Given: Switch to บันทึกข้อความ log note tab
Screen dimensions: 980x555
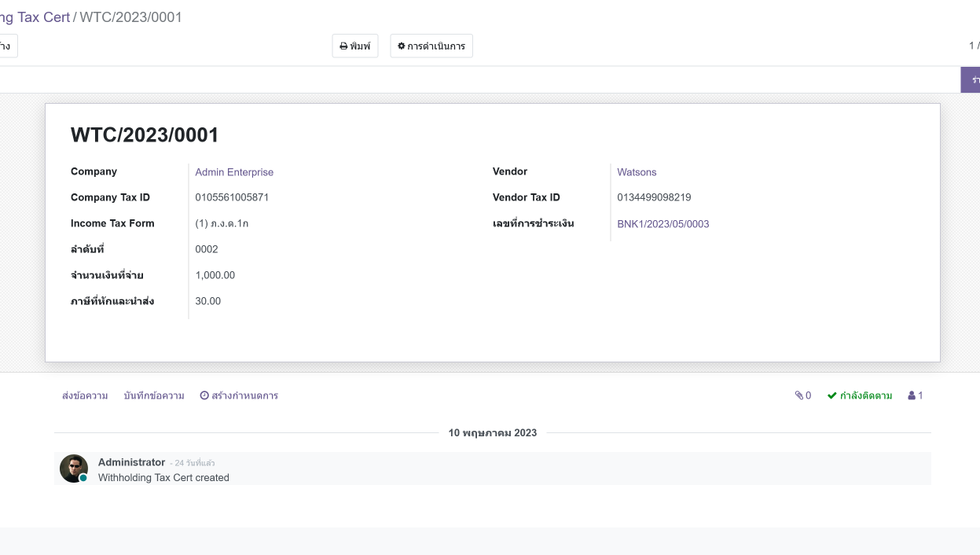Looking at the screenshot, I should pyautogui.click(x=154, y=395).
